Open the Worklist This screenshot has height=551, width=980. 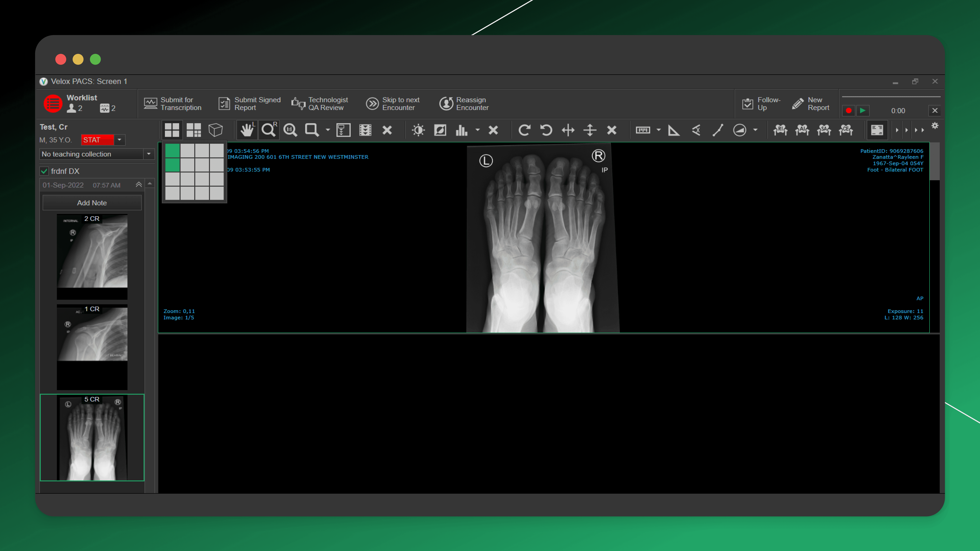53,103
